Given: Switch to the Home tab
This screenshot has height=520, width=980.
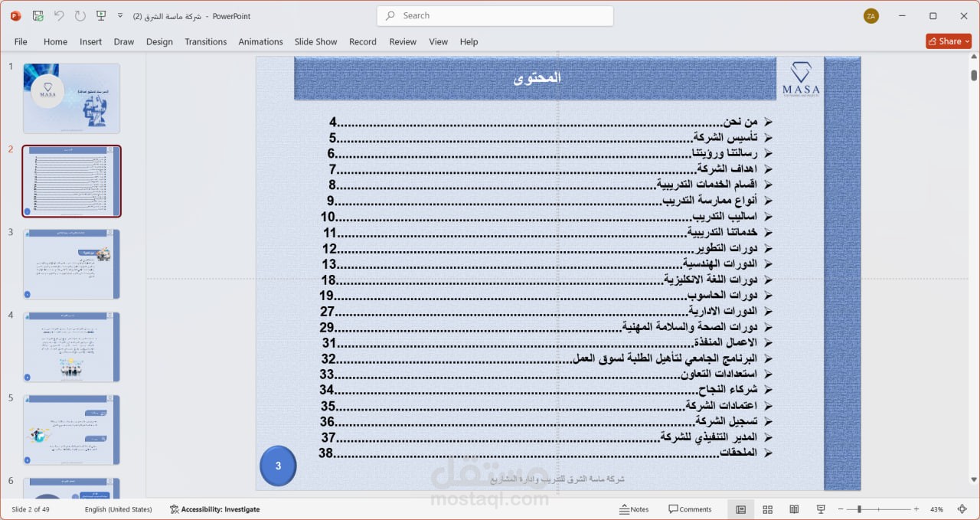Looking at the screenshot, I should click(x=55, y=41).
